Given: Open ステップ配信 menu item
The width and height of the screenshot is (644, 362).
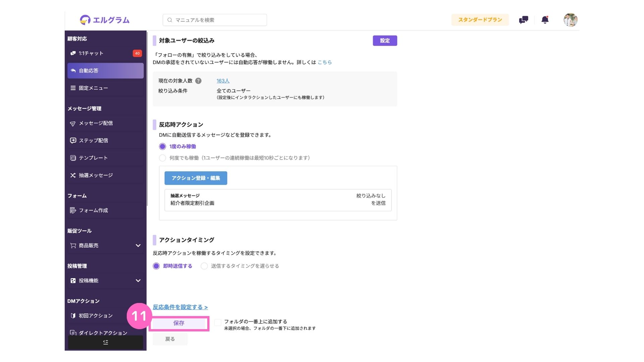Looking at the screenshot, I should [105, 140].
